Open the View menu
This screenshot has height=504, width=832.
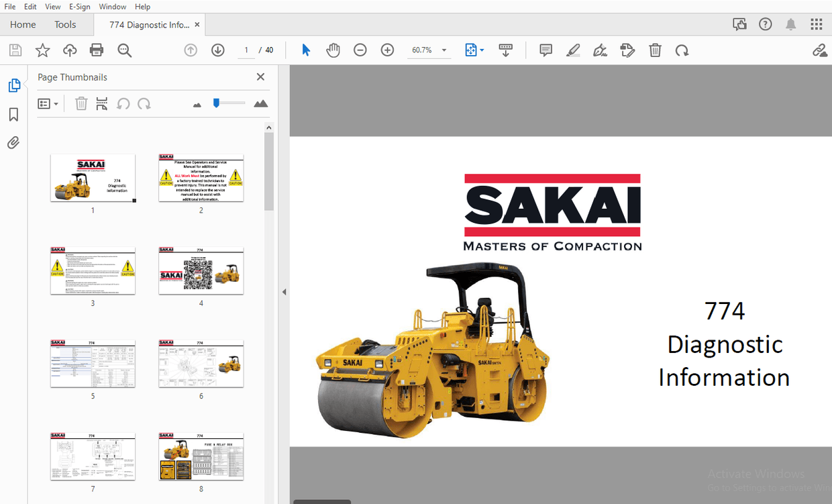[52, 7]
